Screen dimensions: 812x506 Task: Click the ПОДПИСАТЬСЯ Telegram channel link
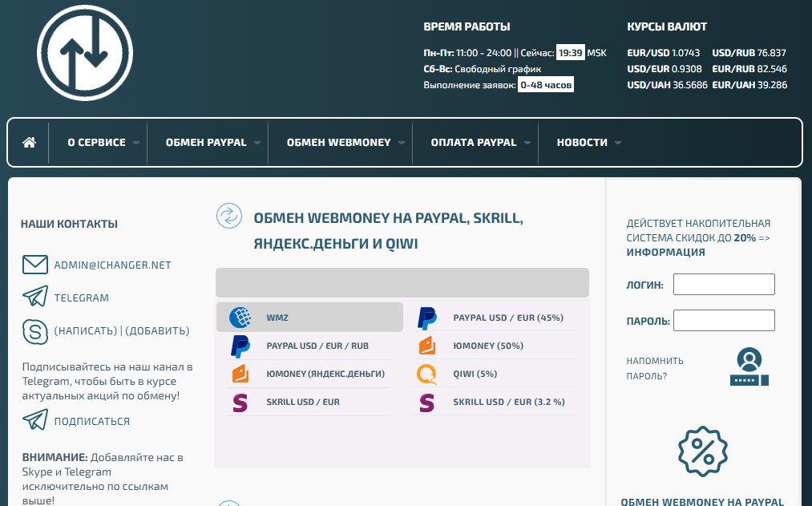point(91,421)
